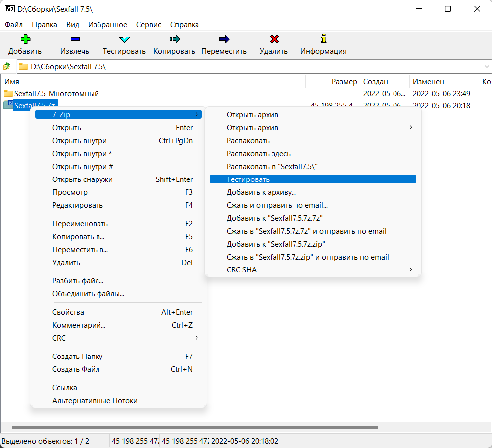Screen dimensions: 492x448
Task: Click the red X Delete icon
Action: 274,39
